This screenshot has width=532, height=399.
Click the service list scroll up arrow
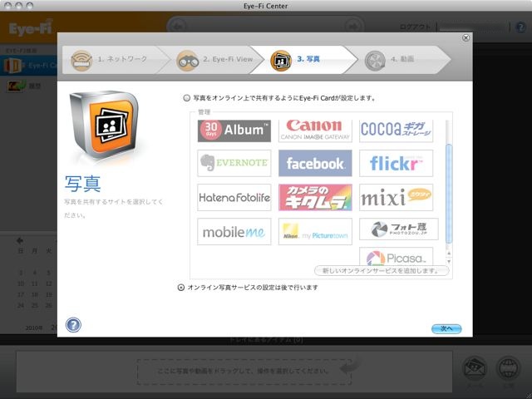[x=449, y=253]
